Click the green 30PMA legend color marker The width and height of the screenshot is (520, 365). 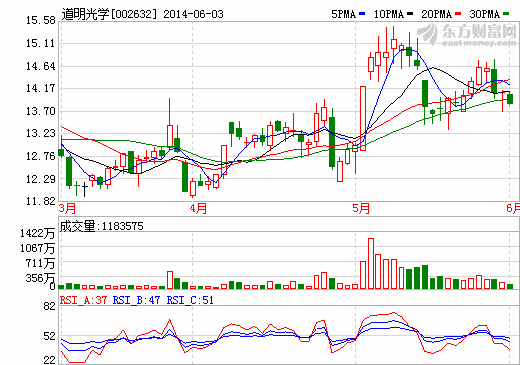coord(506,14)
